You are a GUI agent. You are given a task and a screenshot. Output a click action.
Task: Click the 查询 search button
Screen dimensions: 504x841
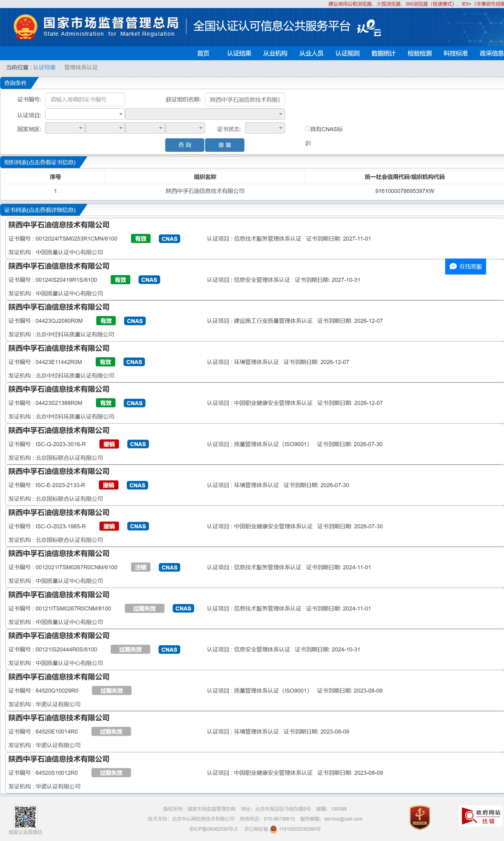(x=185, y=145)
